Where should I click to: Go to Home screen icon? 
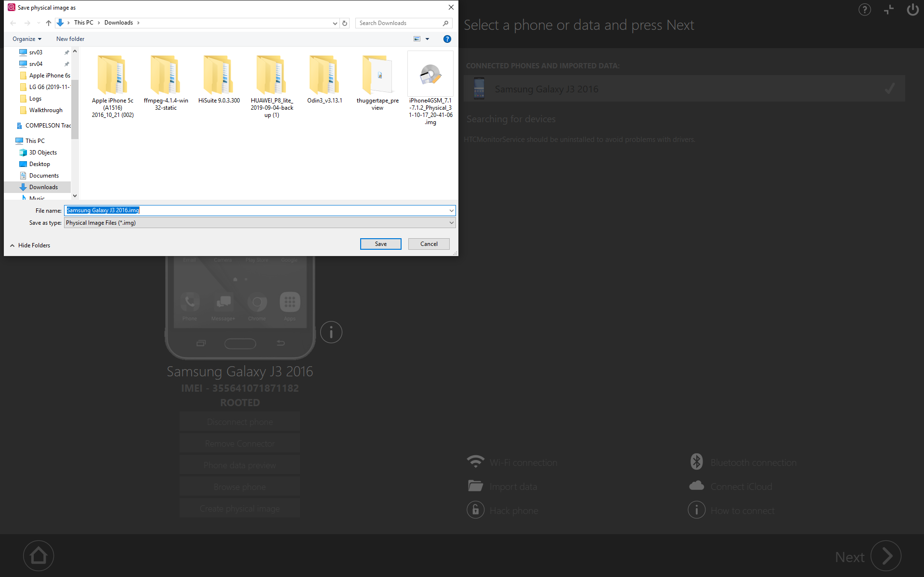point(39,556)
